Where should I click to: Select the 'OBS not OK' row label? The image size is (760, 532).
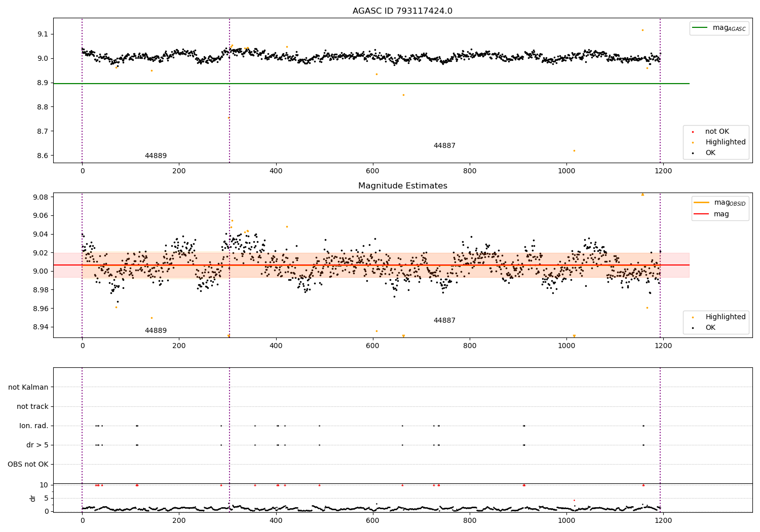(28, 465)
